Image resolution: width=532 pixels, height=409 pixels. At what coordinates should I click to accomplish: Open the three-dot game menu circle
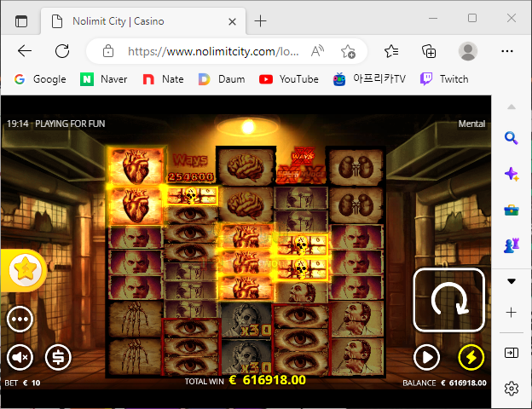point(20,320)
